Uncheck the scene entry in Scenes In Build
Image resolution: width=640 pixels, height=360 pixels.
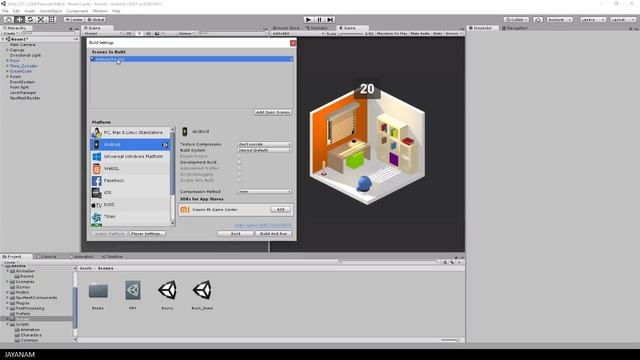point(93,59)
